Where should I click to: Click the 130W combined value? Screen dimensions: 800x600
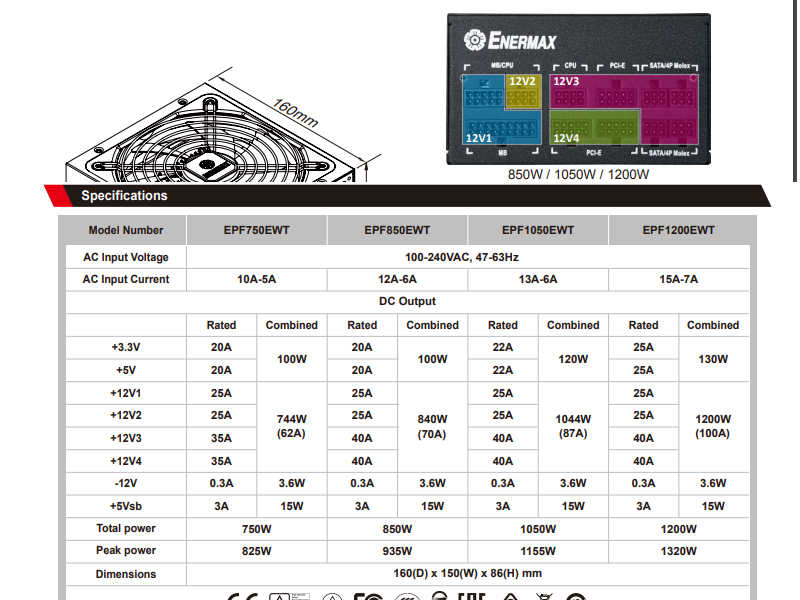pos(713,359)
